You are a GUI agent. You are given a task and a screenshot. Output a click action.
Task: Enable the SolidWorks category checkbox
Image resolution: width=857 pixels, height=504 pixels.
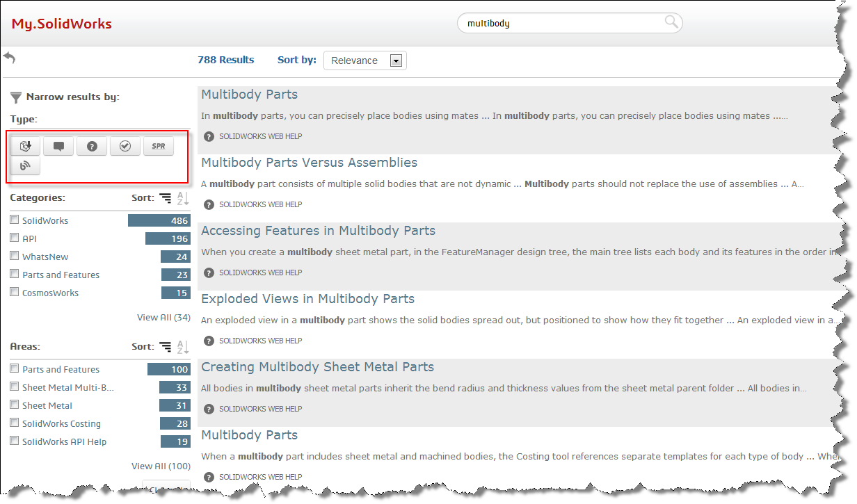coord(15,220)
